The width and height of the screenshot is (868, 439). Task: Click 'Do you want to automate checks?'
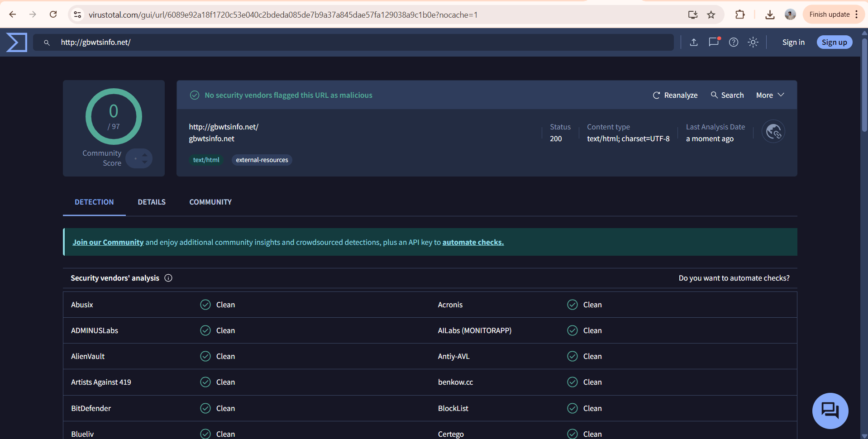pos(734,278)
